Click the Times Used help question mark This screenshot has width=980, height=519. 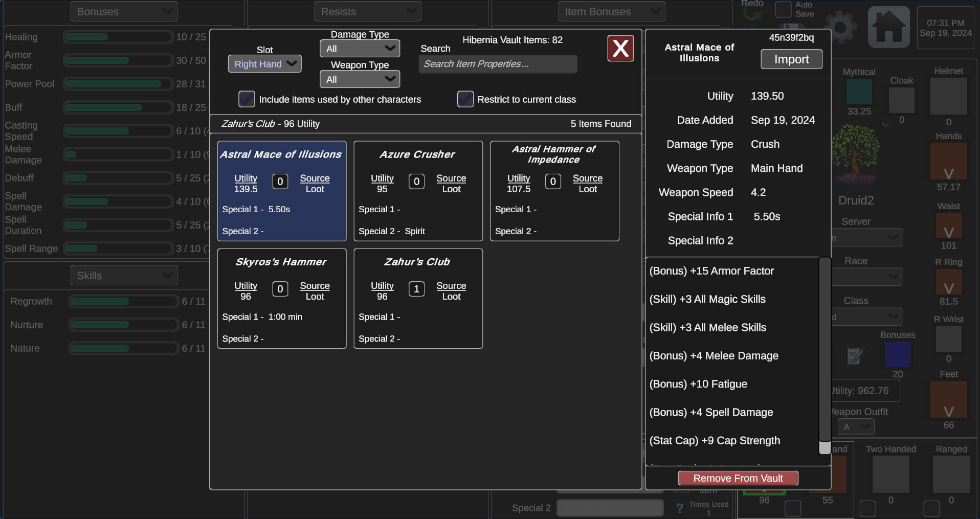click(679, 508)
